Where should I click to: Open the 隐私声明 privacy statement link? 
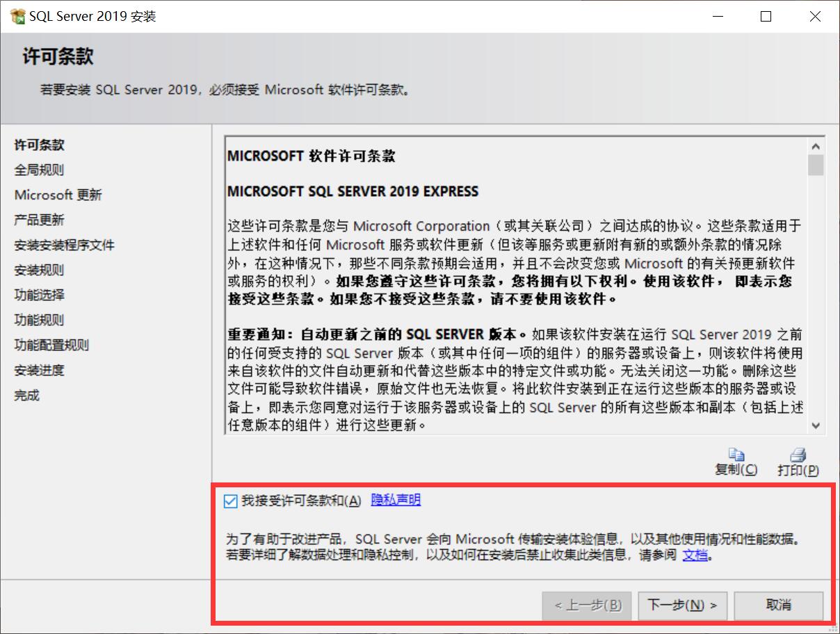point(396,500)
